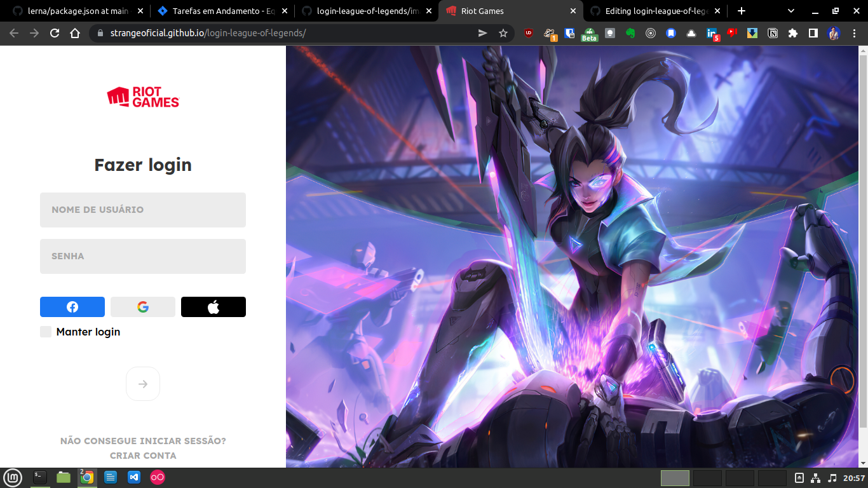Close the Riot Games tab

click(573, 11)
